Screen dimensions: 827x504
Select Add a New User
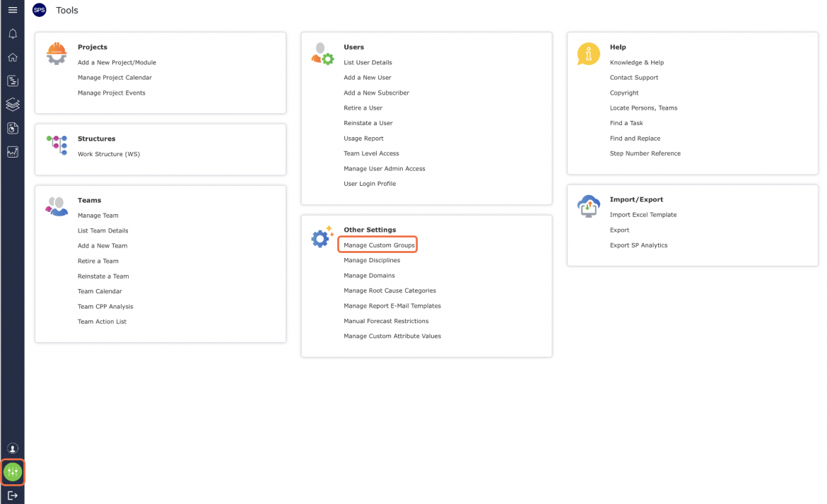point(367,78)
